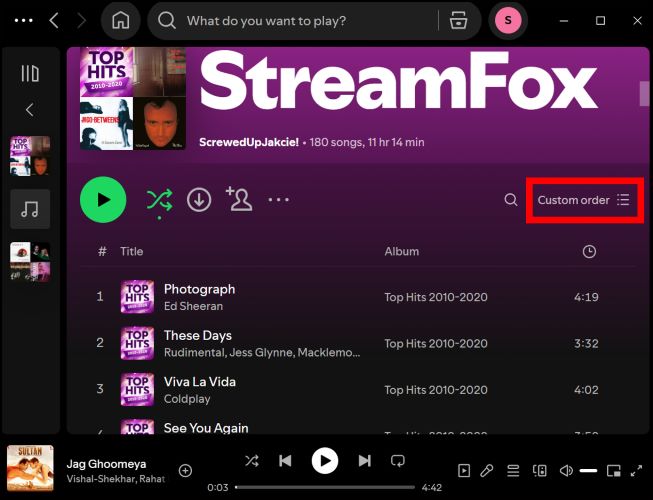653x500 pixels.
Task: Open more options for the playlist
Action: [279, 200]
